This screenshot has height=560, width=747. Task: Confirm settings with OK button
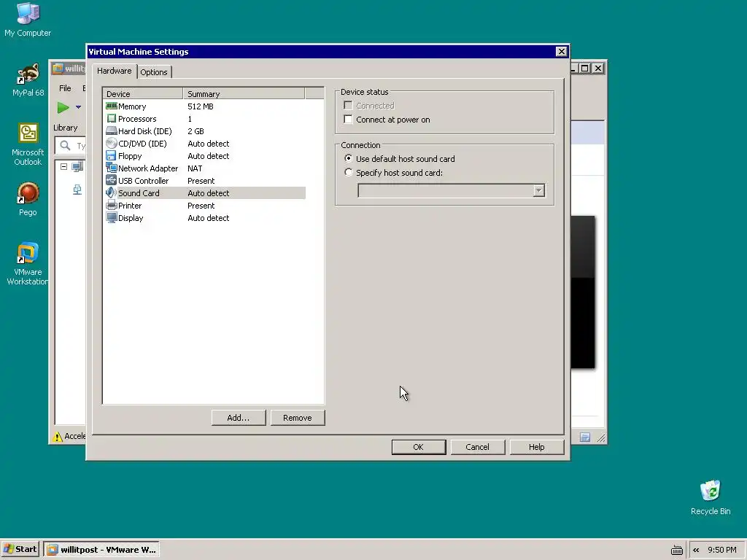coord(418,447)
